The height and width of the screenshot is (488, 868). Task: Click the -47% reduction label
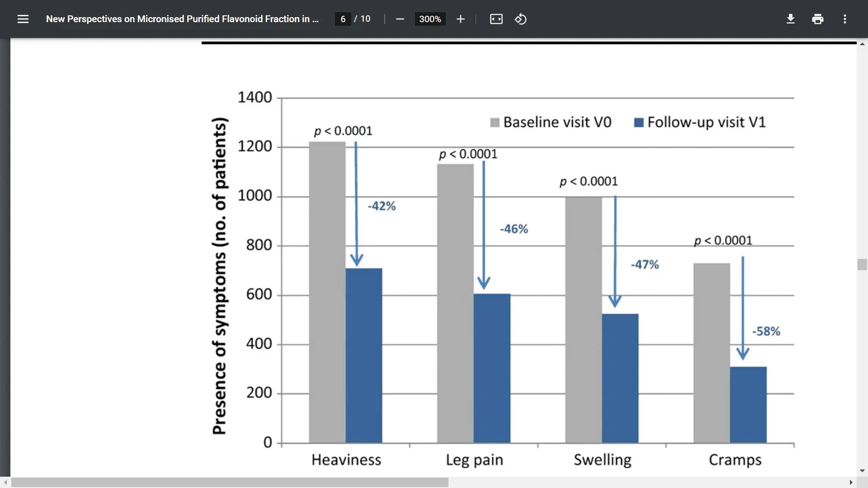click(x=645, y=265)
